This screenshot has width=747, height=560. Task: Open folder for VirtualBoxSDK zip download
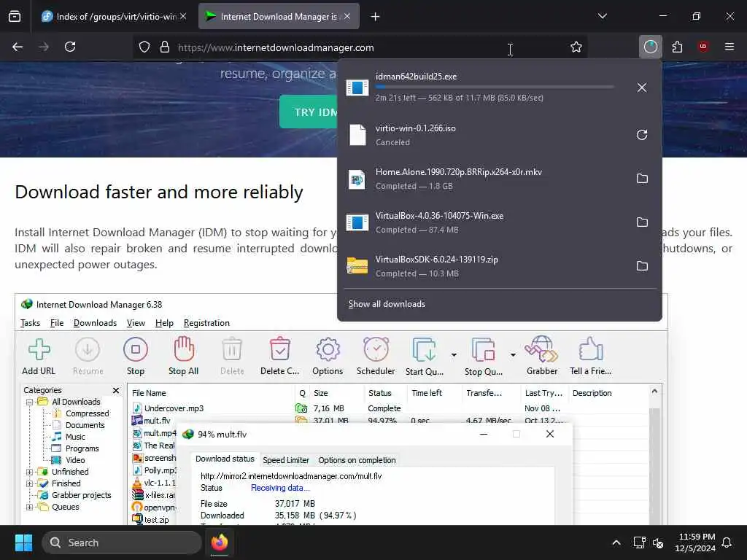(x=642, y=265)
